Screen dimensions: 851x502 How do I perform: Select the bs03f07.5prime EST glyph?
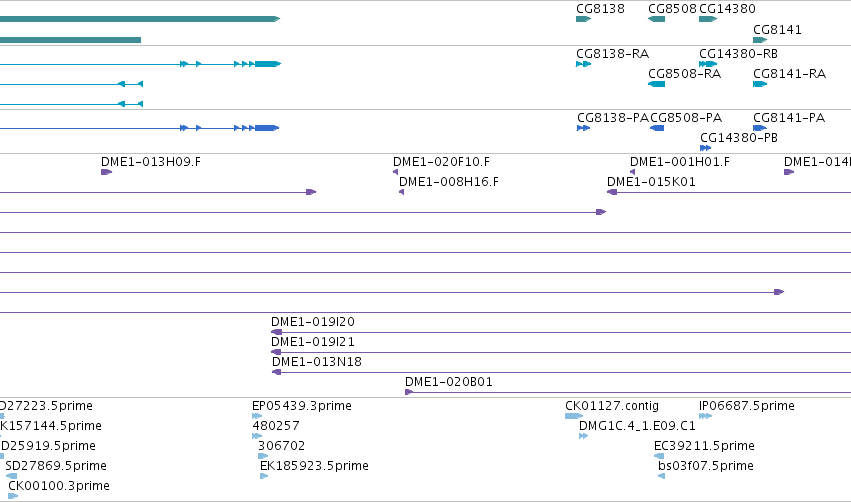662,476
